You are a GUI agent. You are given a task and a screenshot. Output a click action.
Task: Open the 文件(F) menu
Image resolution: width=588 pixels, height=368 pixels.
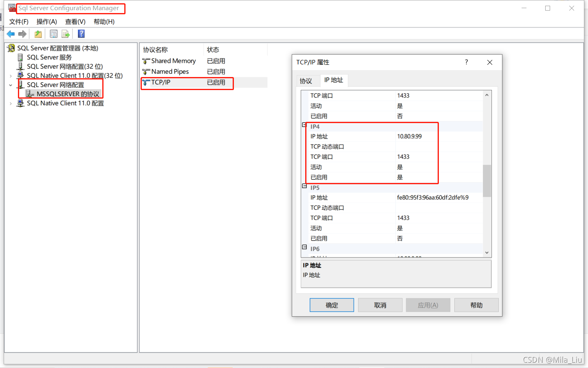pyautogui.click(x=19, y=22)
